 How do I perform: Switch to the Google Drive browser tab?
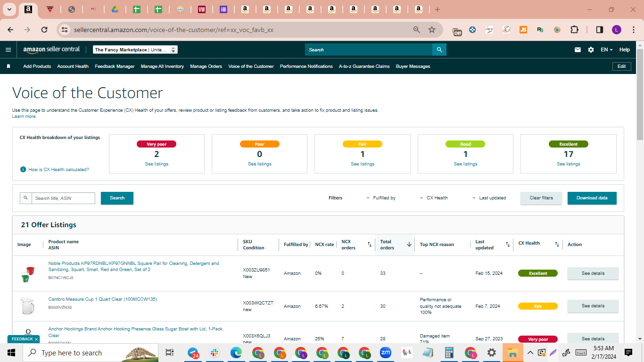[115, 9]
